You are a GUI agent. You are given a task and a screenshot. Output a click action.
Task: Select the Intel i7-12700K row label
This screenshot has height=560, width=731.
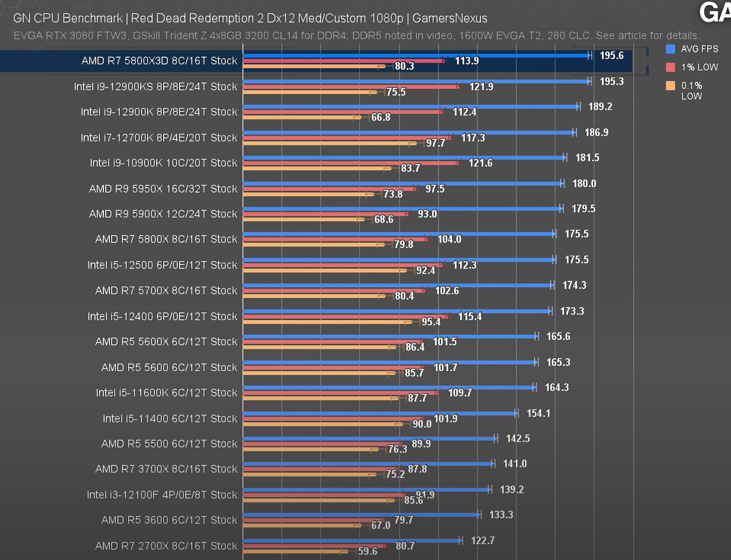(159, 138)
